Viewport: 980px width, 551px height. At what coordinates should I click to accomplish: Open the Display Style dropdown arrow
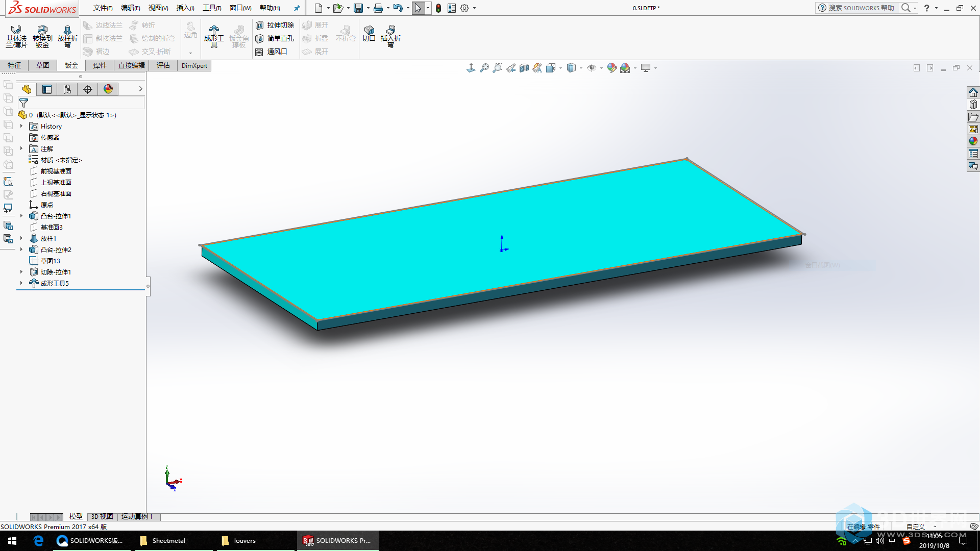[581, 68]
